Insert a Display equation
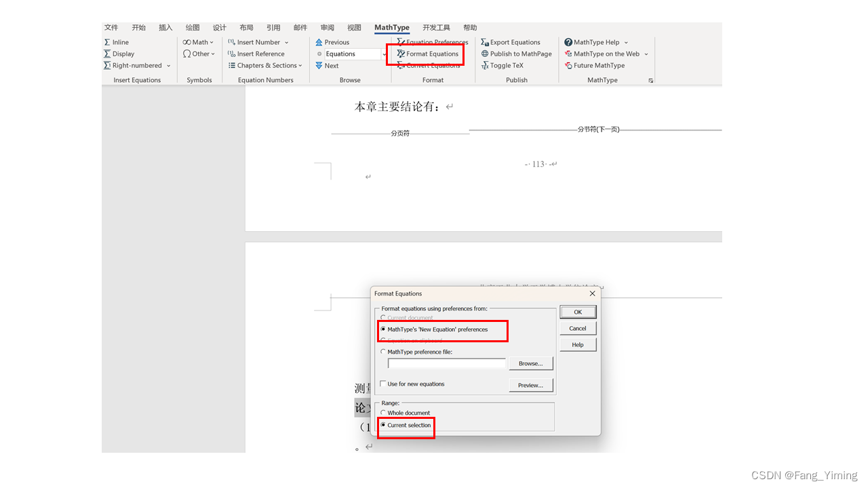868x488 pixels. (119, 54)
